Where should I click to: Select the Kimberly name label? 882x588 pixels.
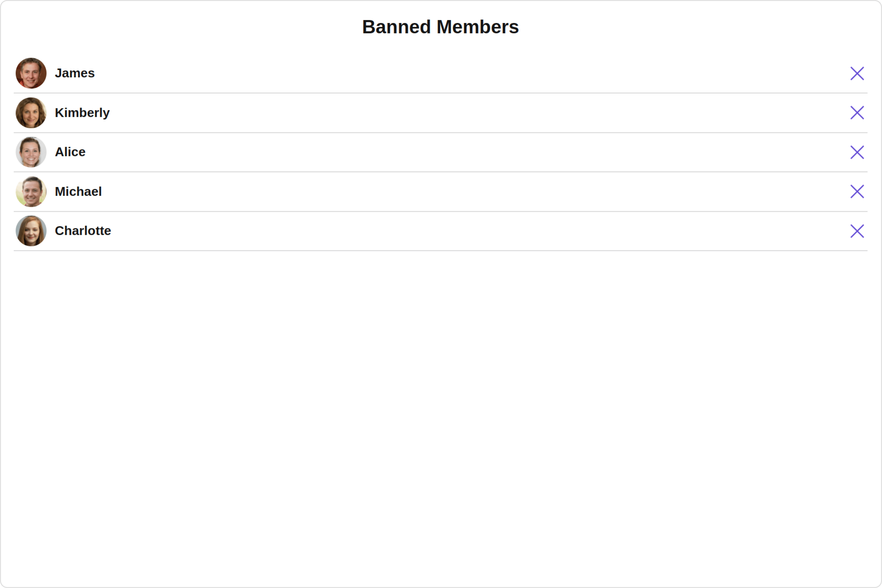click(82, 113)
